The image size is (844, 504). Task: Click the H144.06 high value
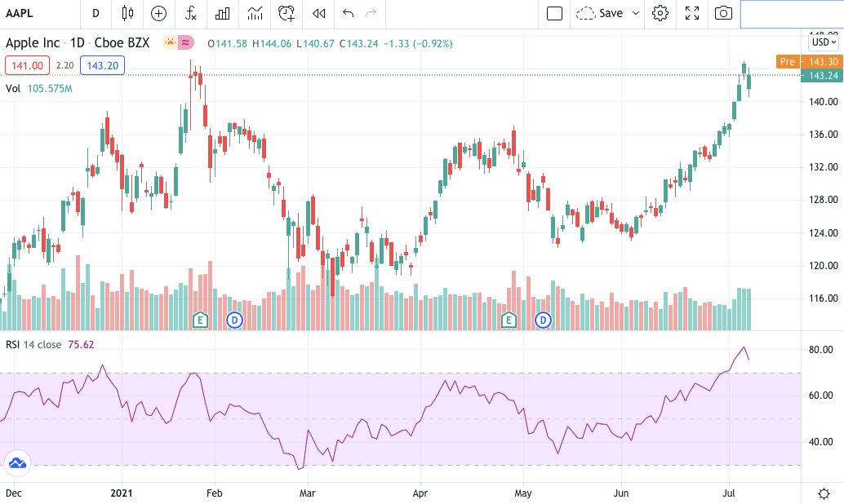[271, 43]
